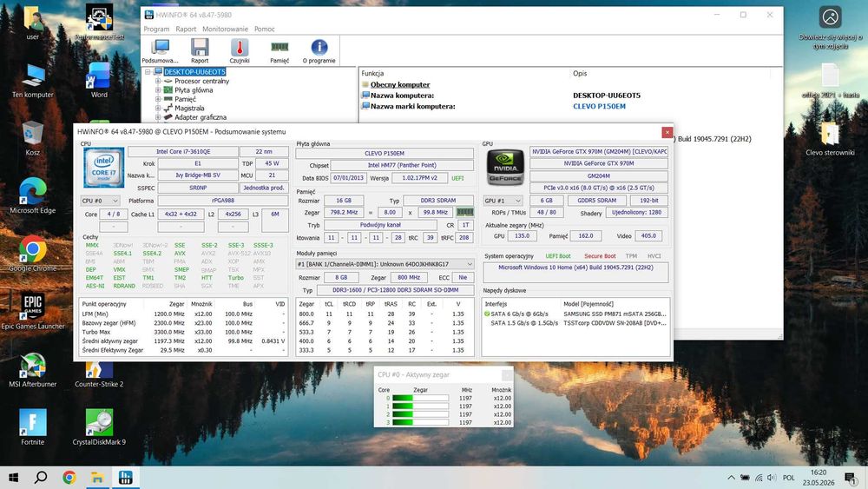Open the GPU #1 selector dropdown
Image resolution: width=868 pixels, height=489 pixels.
click(x=503, y=201)
